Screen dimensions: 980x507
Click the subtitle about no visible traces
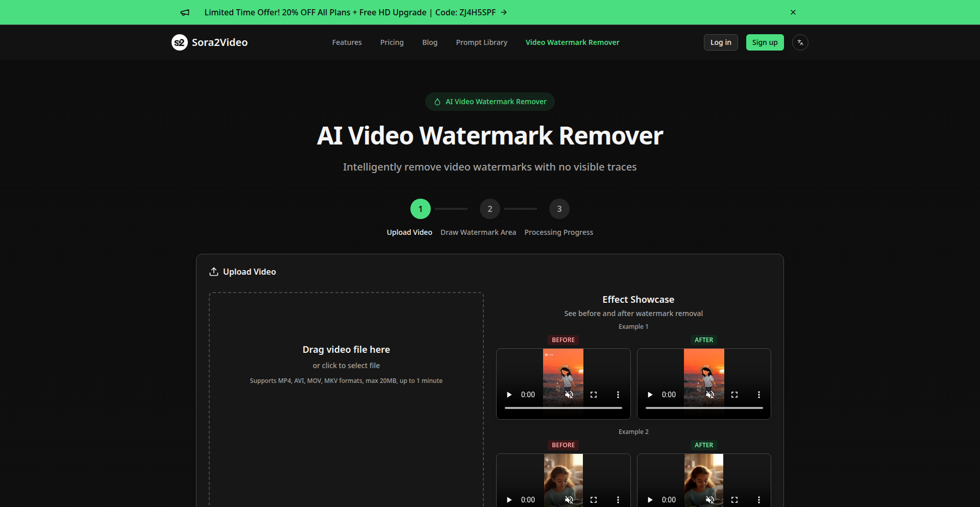490,167
